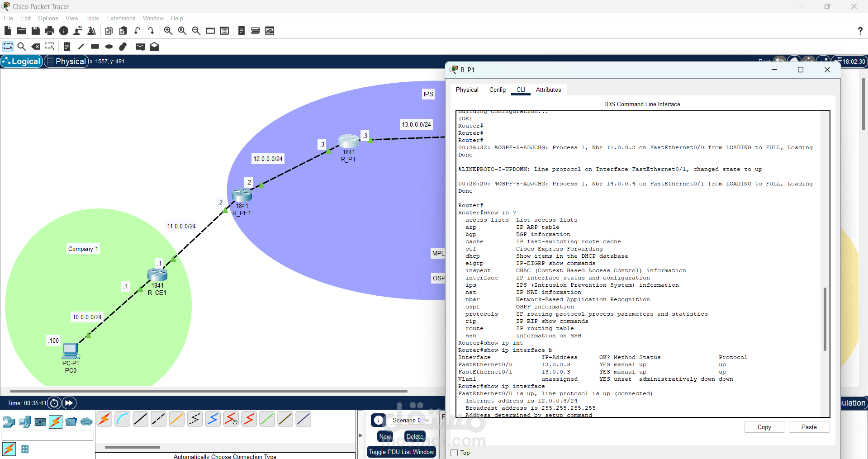Screen dimensions: 868x459
Task: Open a file using the folder icon
Action: (x=22, y=31)
